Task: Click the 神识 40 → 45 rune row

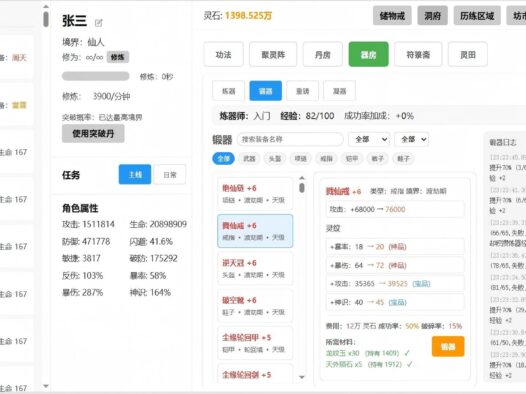Action: pos(395,302)
